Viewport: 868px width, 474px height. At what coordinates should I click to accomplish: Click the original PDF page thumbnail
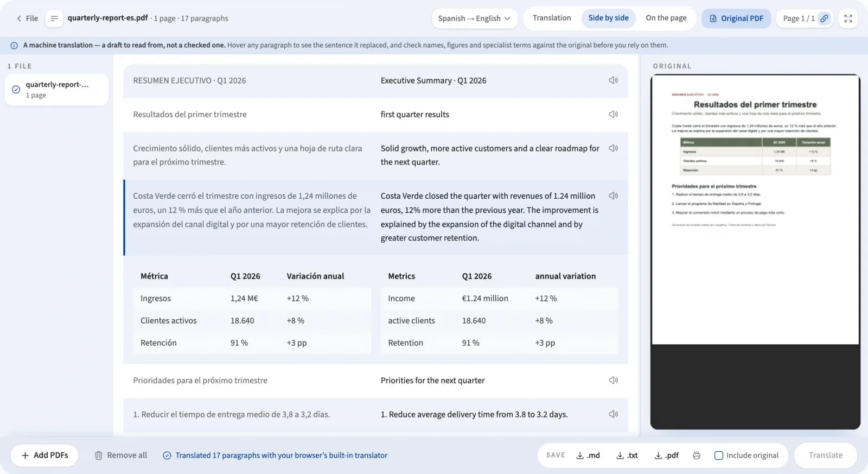(755, 210)
